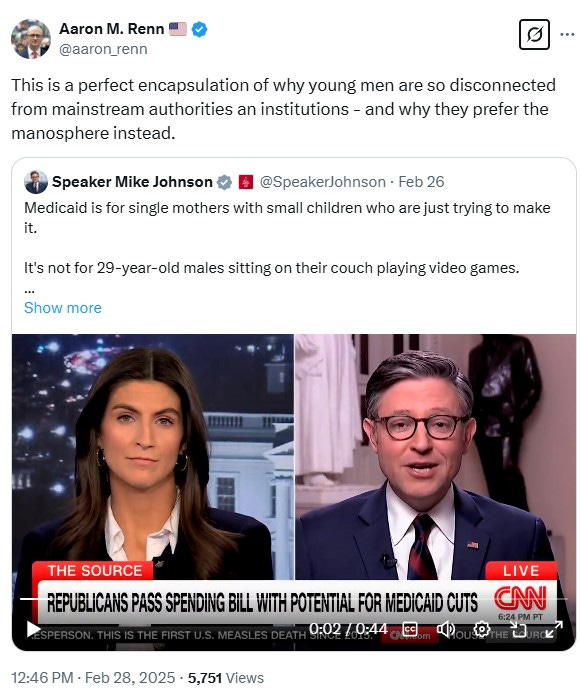
Task: Click Speaker Mike Johnson's small avatar
Action: (35, 182)
